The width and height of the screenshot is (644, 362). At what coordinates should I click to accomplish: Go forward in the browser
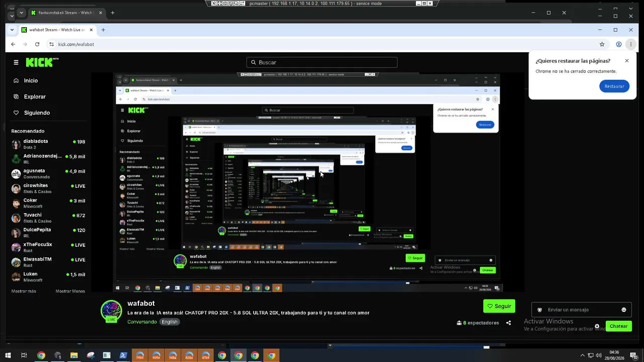point(25,44)
